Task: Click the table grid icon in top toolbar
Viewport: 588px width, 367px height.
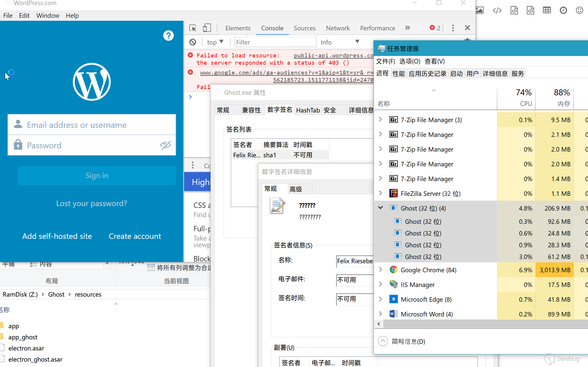Action: pos(547,11)
